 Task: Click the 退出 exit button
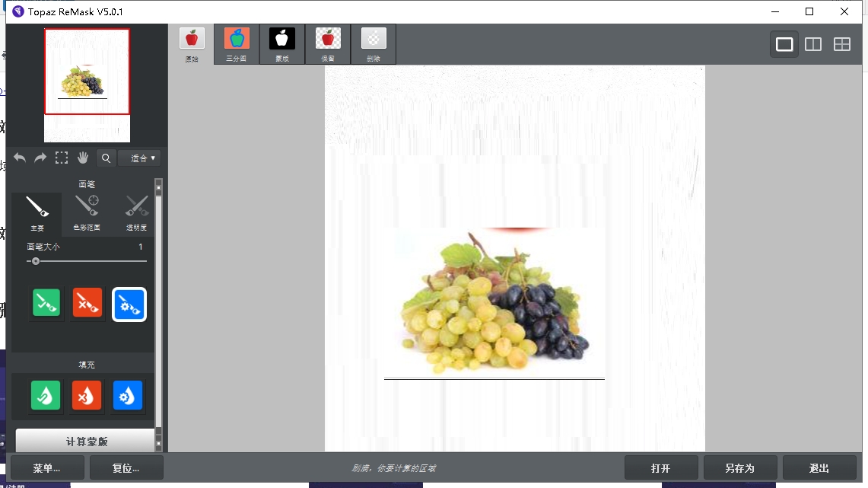pos(819,468)
